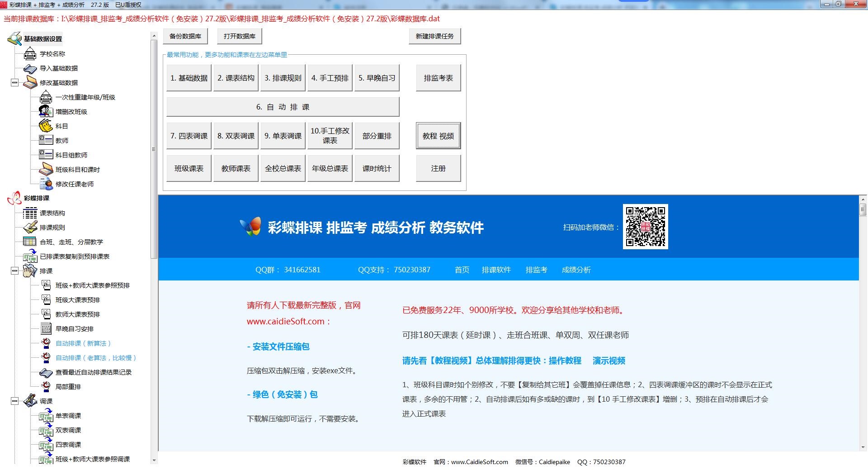Click the import basic data icon

pyautogui.click(x=30, y=68)
